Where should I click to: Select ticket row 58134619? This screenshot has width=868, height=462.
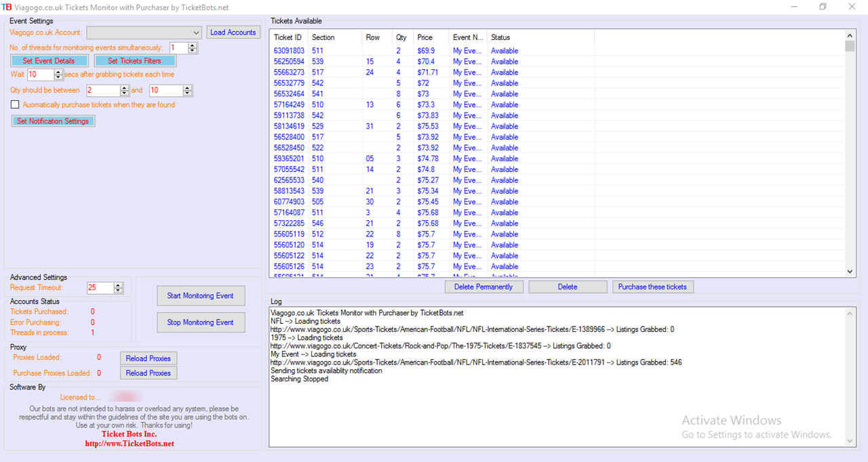557,127
